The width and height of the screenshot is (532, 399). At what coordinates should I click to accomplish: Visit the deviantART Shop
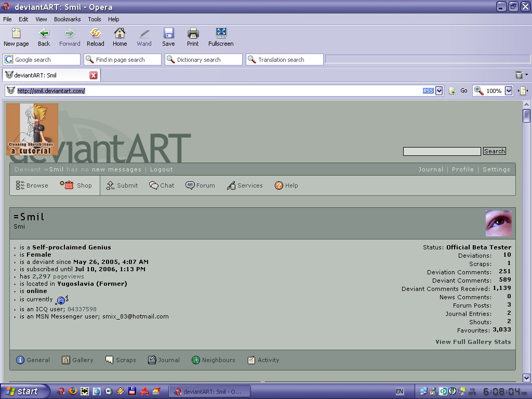[x=76, y=185]
